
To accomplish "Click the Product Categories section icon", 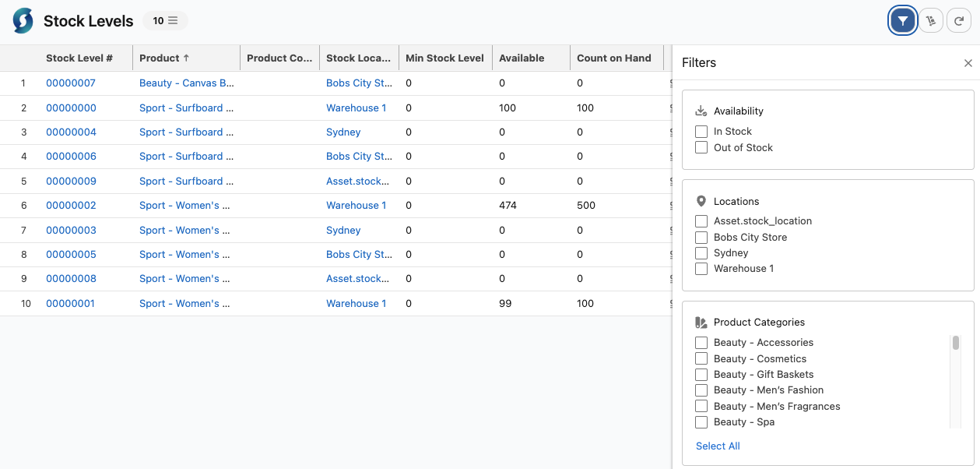I will [x=701, y=322].
